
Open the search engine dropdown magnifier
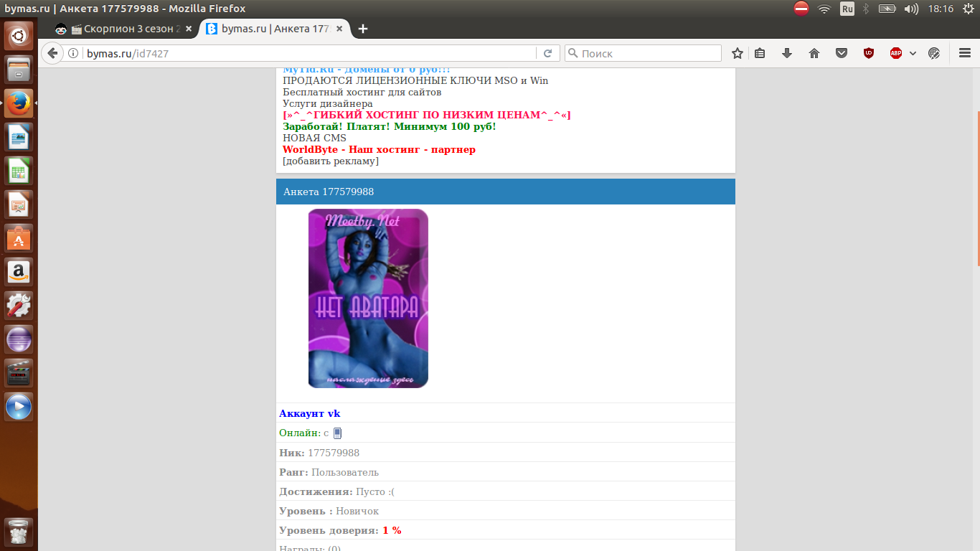(x=573, y=53)
